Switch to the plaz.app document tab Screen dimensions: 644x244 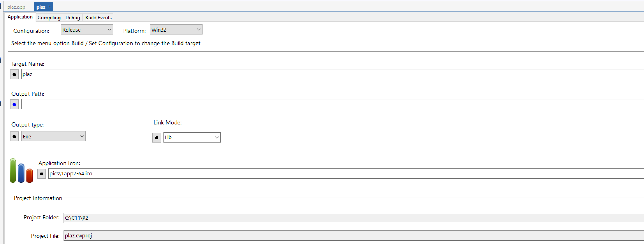pyautogui.click(x=16, y=7)
